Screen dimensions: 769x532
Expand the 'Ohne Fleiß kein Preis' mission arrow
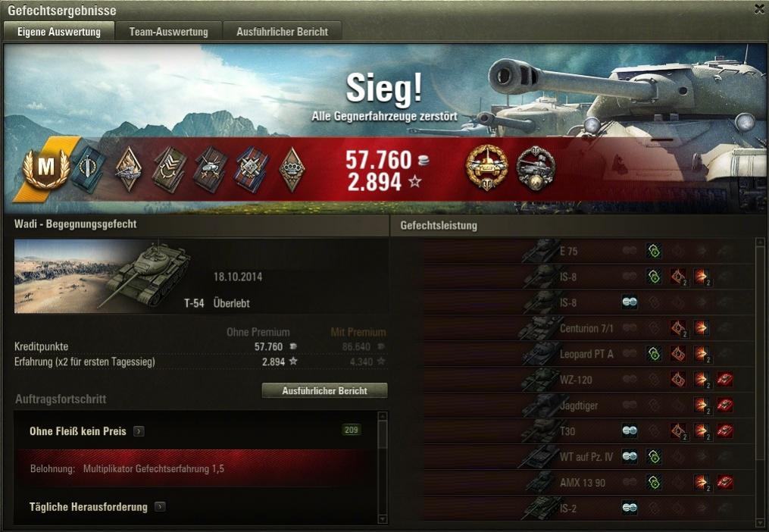(x=139, y=431)
